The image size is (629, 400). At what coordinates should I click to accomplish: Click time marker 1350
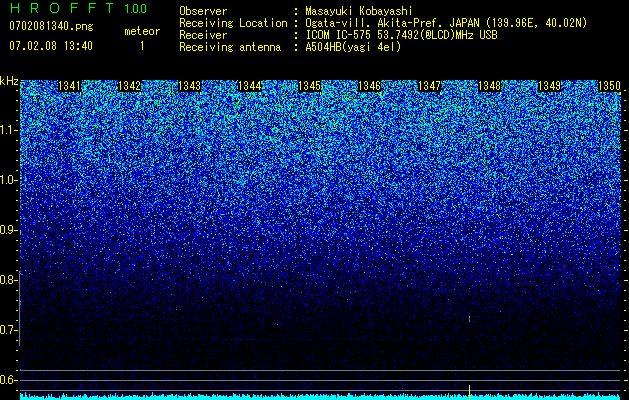tap(609, 86)
